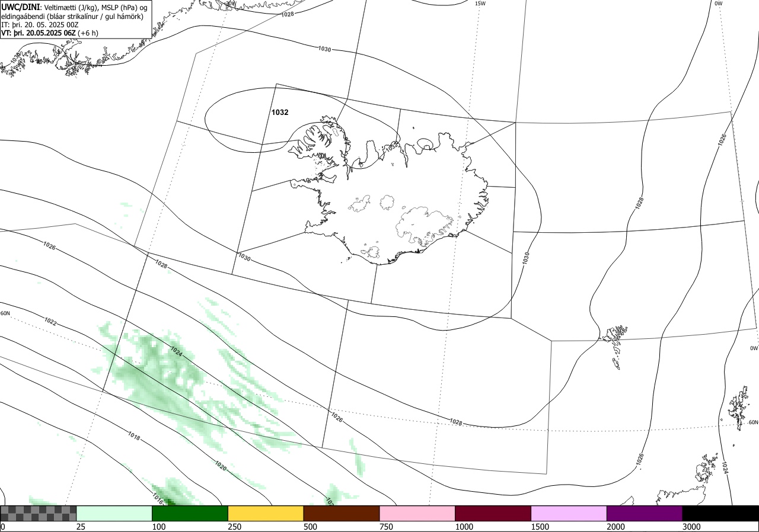Pick the dark red 1000–1500 legend swatch

[493, 513]
